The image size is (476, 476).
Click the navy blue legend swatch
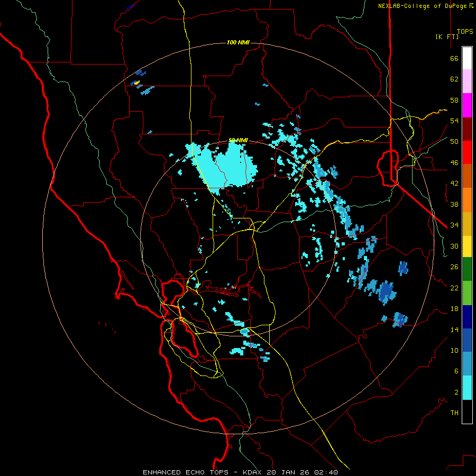[467, 317]
